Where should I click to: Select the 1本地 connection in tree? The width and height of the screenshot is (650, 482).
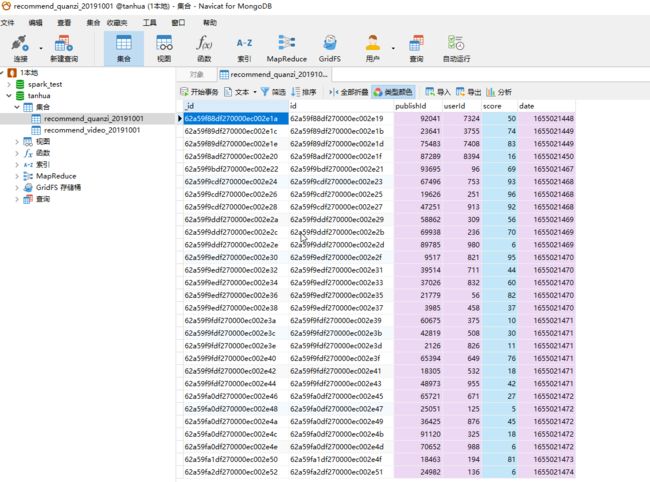click(29, 73)
